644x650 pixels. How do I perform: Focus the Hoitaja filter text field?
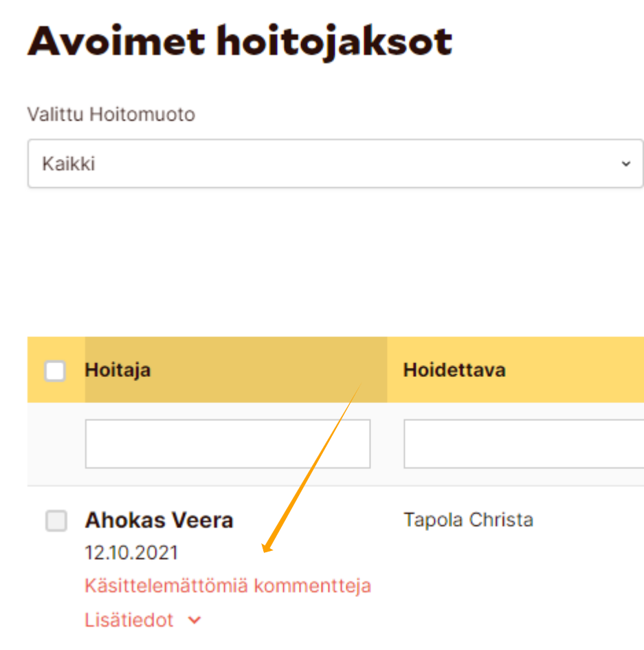[x=227, y=444]
